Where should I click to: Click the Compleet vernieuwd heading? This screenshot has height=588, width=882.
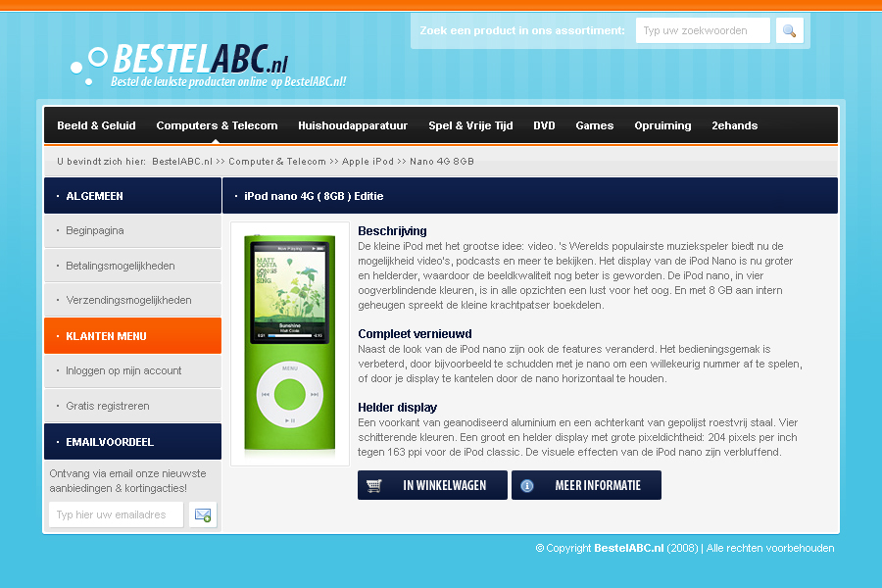[415, 333]
